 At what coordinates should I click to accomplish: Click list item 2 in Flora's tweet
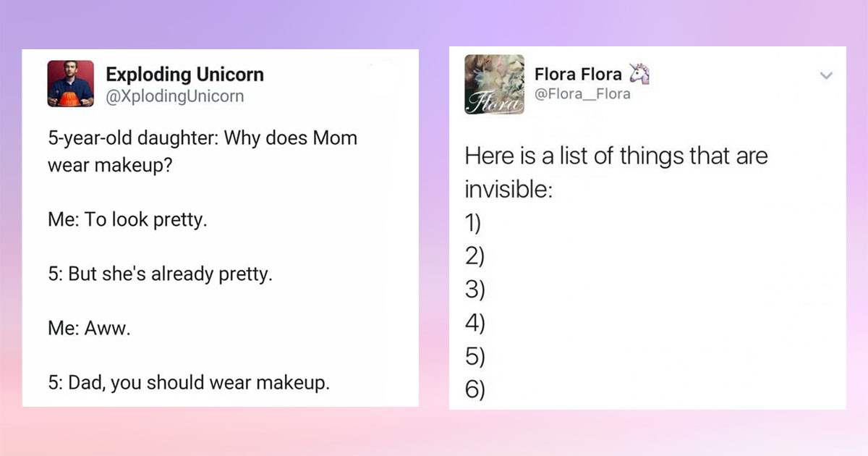(x=474, y=257)
